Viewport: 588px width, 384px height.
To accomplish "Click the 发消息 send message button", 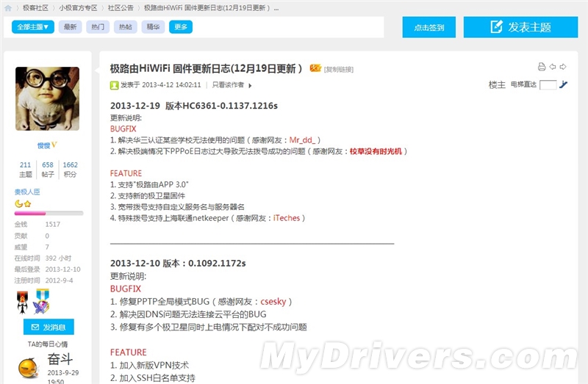I will point(49,327).
